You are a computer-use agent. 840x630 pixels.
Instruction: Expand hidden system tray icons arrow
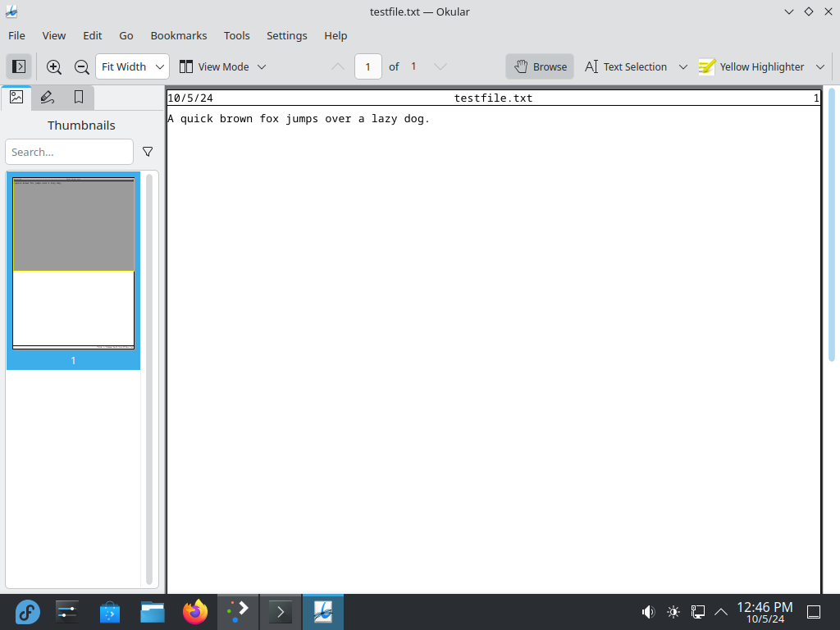point(721,612)
